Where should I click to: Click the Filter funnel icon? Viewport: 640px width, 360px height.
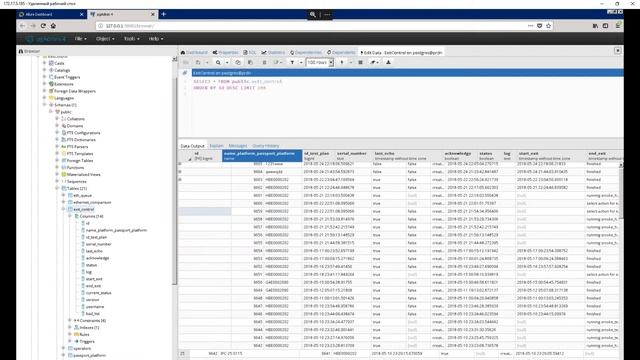click(x=292, y=62)
